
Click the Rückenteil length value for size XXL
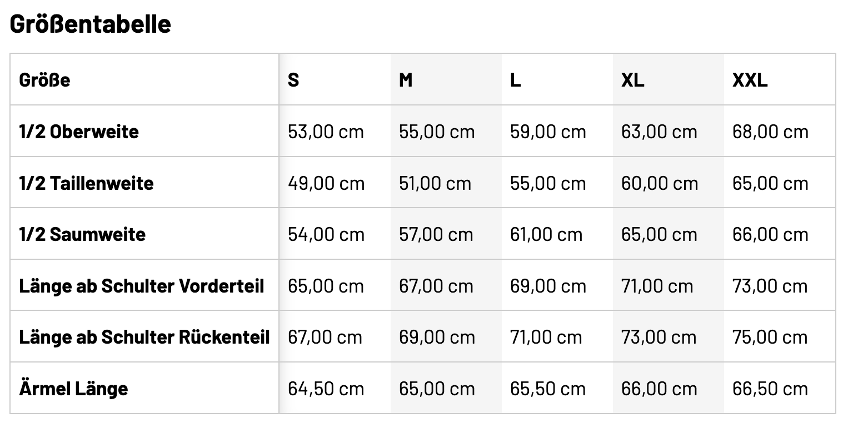click(x=770, y=337)
